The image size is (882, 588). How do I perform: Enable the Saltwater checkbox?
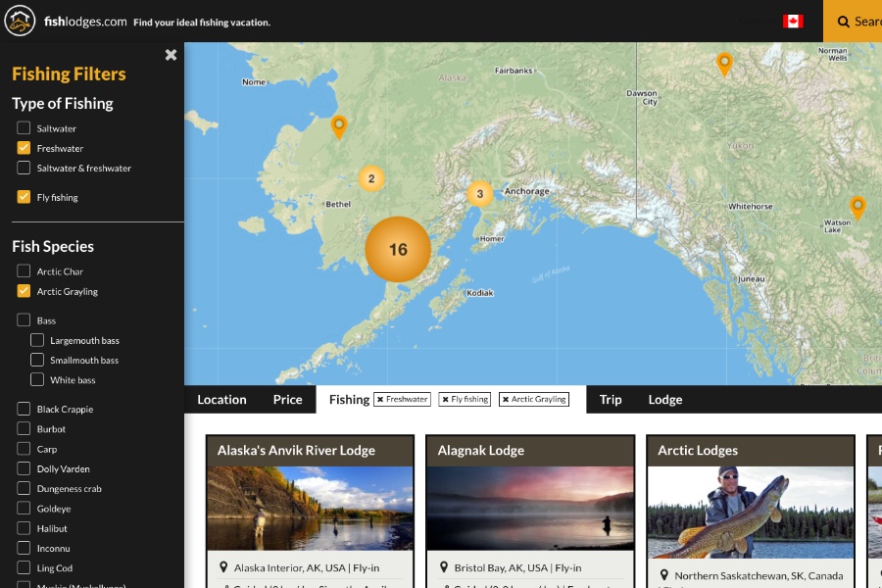pos(24,127)
